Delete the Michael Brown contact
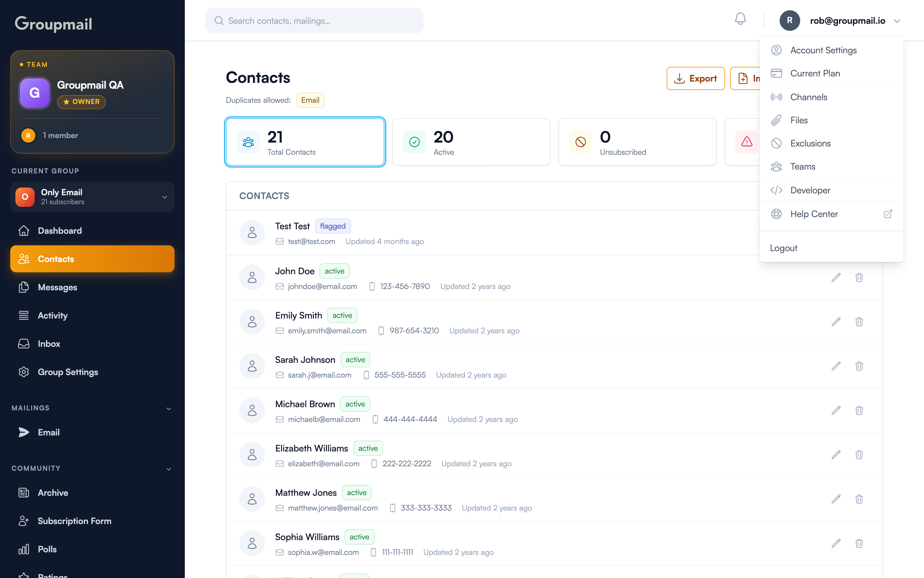 coord(859,411)
